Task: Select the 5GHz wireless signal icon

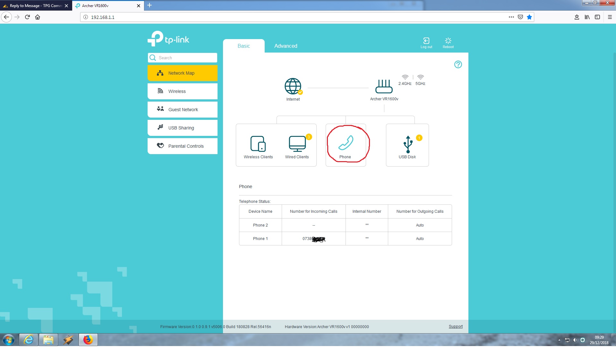Action: (x=420, y=77)
